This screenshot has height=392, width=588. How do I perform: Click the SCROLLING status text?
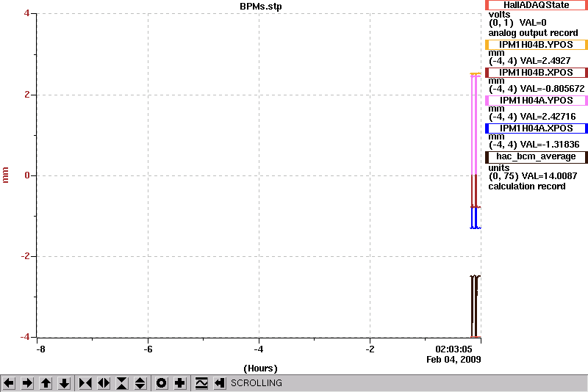[256, 383]
